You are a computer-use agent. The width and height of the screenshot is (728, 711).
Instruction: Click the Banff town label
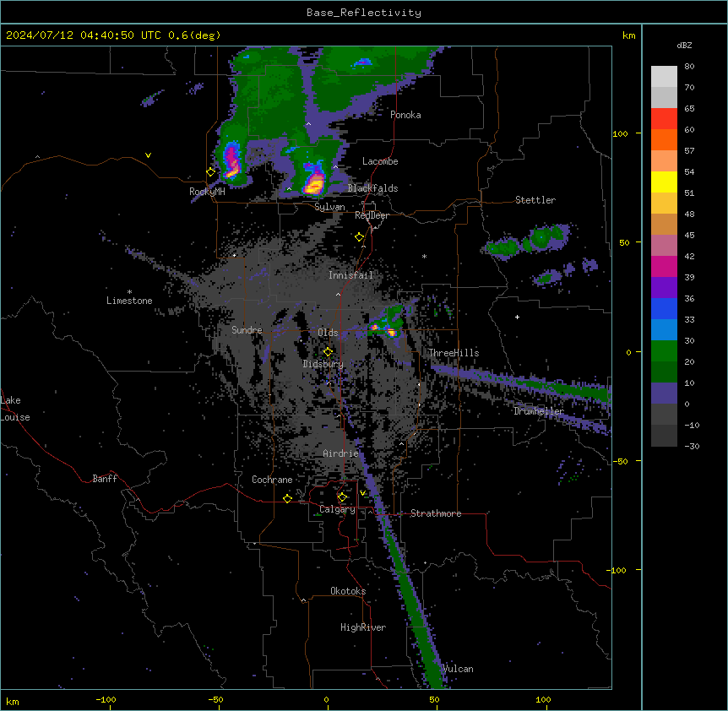(x=105, y=479)
